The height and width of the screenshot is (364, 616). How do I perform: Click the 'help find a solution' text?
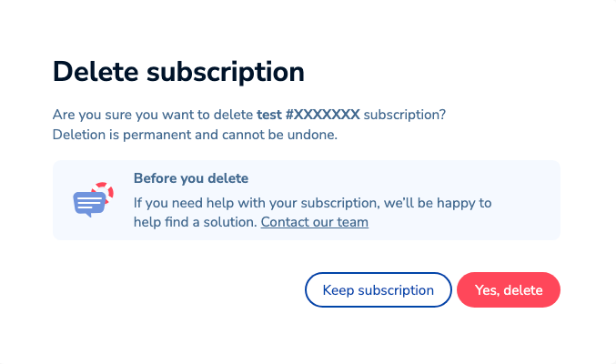tap(195, 221)
